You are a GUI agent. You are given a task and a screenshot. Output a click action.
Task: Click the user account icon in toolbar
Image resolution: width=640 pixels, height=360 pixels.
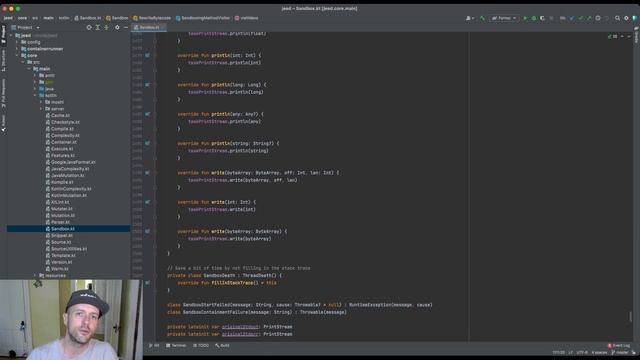click(x=469, y=18)
